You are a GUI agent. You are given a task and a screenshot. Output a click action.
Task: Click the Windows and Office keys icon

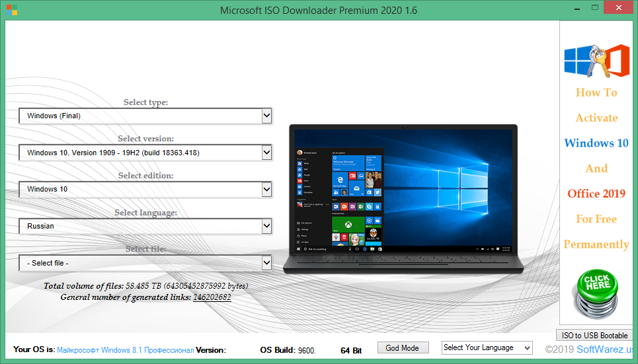(596, 61)
